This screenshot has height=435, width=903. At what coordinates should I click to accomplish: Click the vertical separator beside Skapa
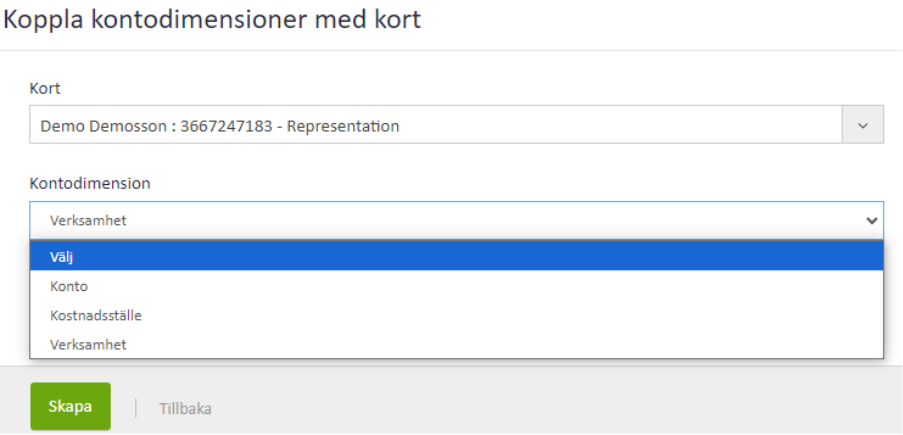click(x=136, y=408)
